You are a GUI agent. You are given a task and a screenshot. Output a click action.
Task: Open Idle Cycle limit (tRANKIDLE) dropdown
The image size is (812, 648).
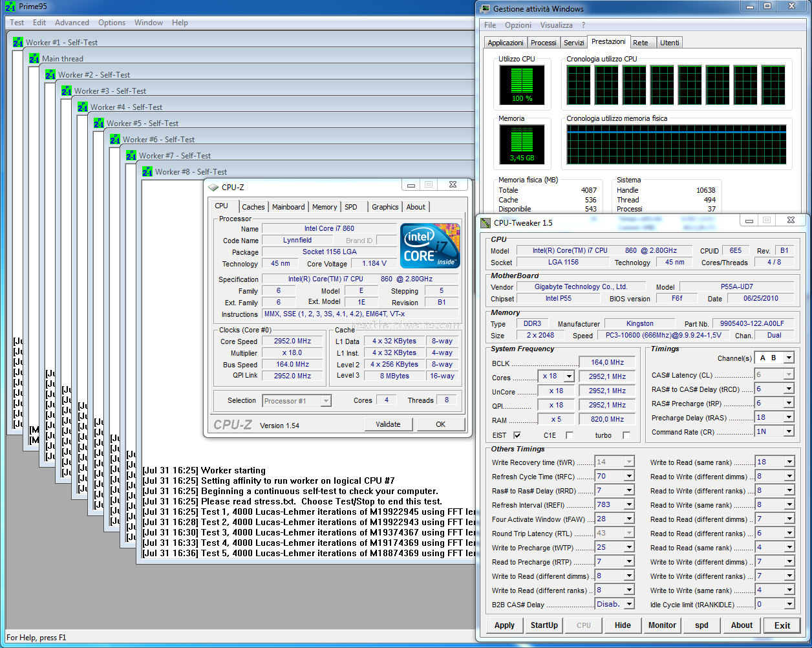point(789,605)
